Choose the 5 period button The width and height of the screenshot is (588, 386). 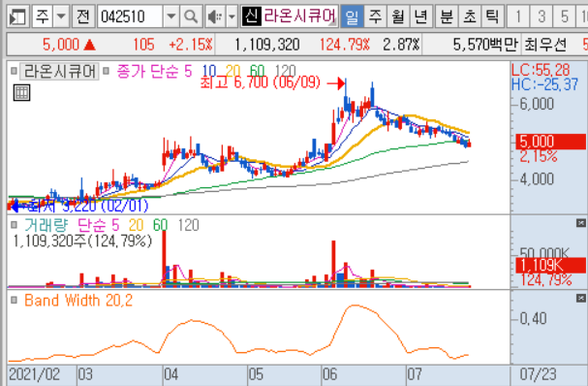564,16
